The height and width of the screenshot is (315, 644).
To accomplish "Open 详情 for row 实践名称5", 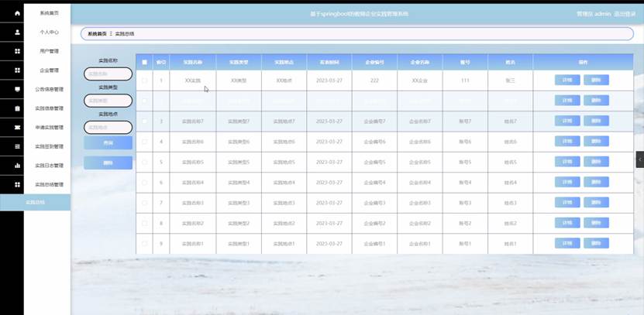I will 567,162.
